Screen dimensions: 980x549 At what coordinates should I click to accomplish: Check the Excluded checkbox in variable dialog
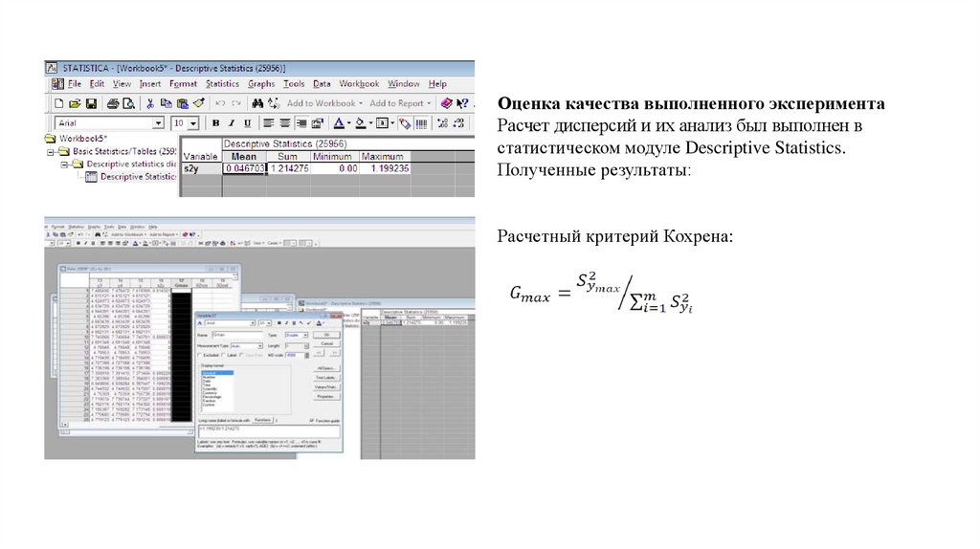coord(199,354)
